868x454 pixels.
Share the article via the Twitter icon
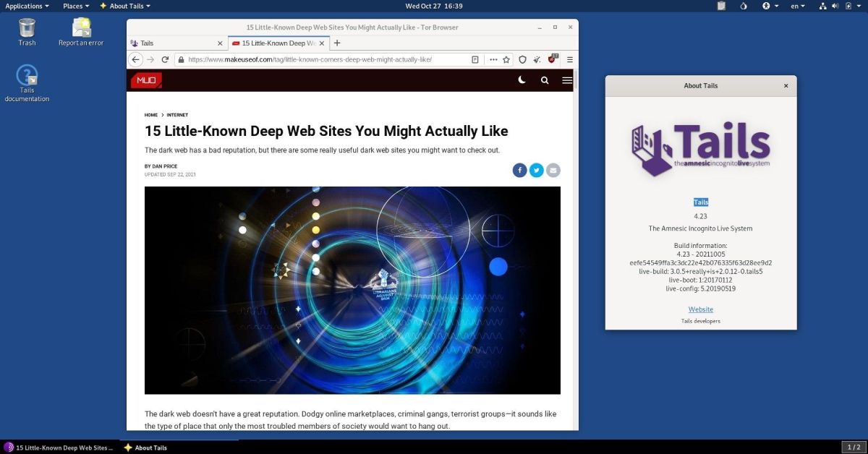536,170
